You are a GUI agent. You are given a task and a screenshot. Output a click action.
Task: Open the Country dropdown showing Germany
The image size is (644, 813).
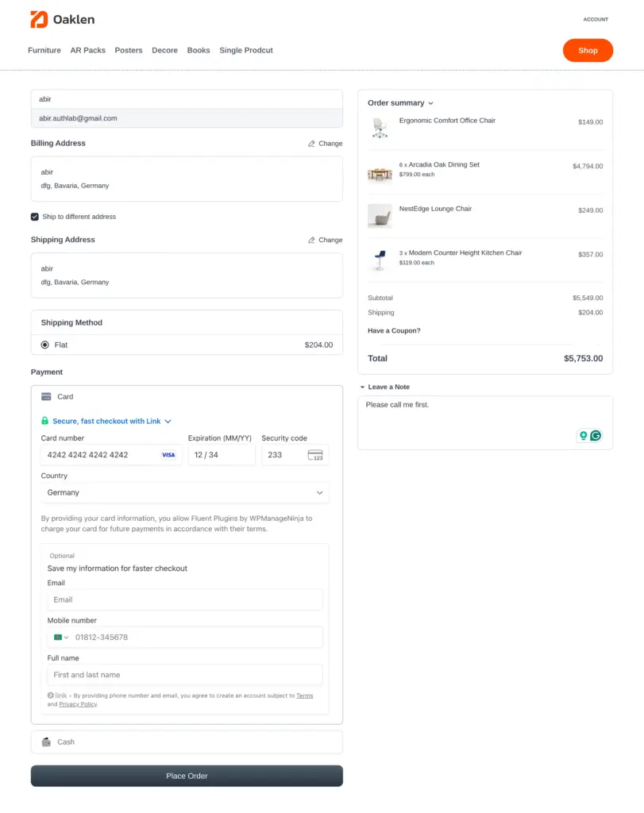click(x=185, y=492)
